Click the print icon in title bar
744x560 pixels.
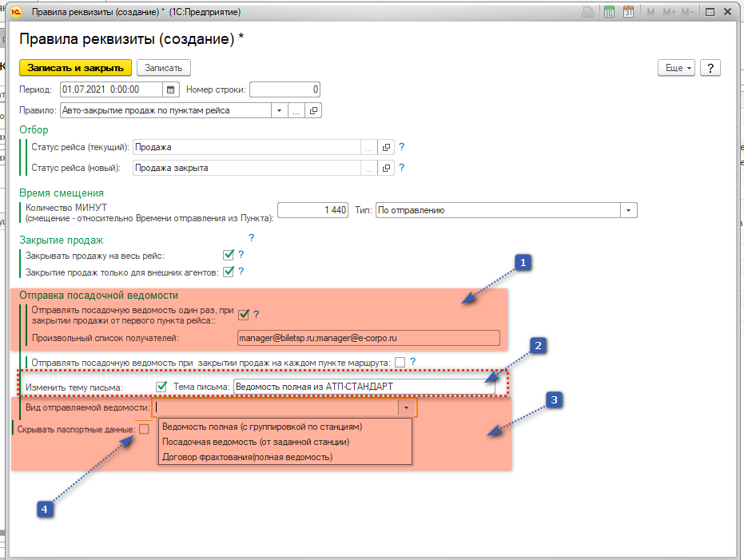[588, 12]
